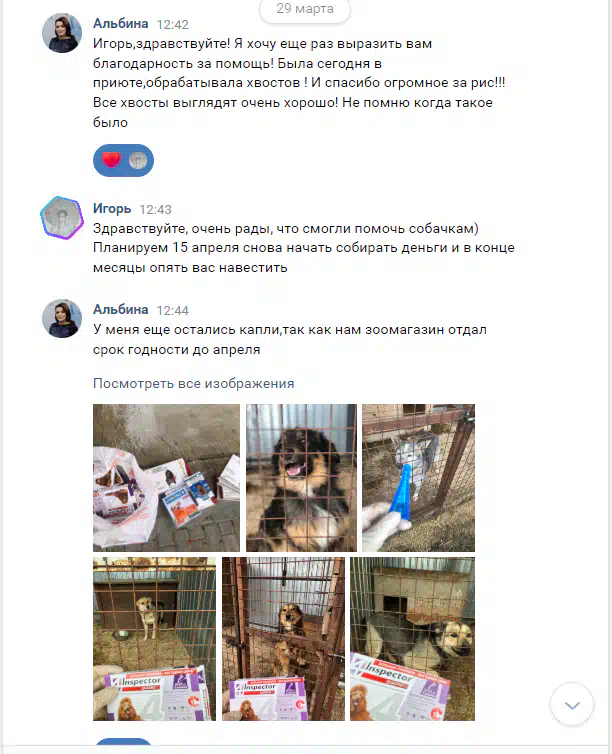Click the 12:44 message timestamp

tap(173, 311)
